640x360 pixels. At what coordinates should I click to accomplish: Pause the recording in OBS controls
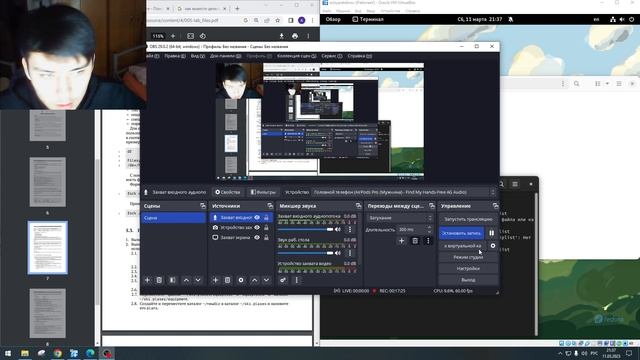click(x=491, y=233)
